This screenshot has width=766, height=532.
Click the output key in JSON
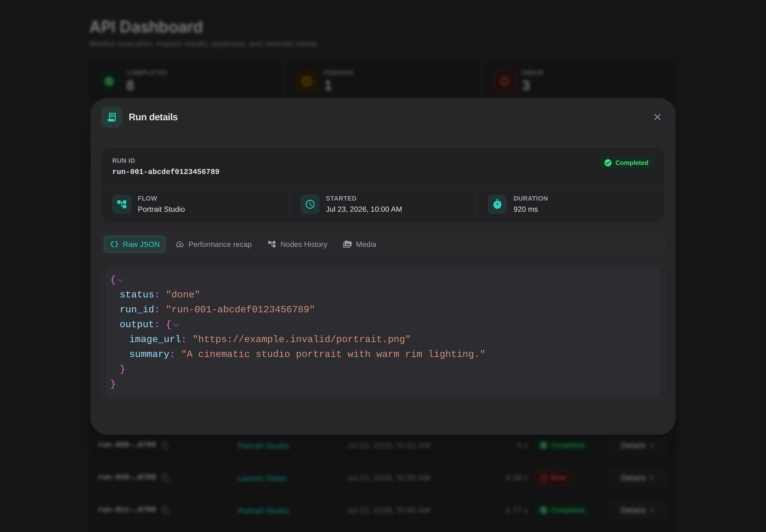pos(137,324)
